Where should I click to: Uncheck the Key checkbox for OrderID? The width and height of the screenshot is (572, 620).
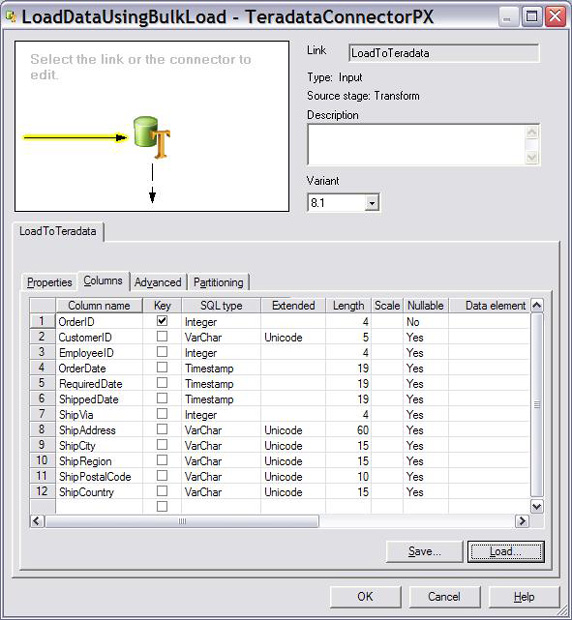click(x=162, y=321)
